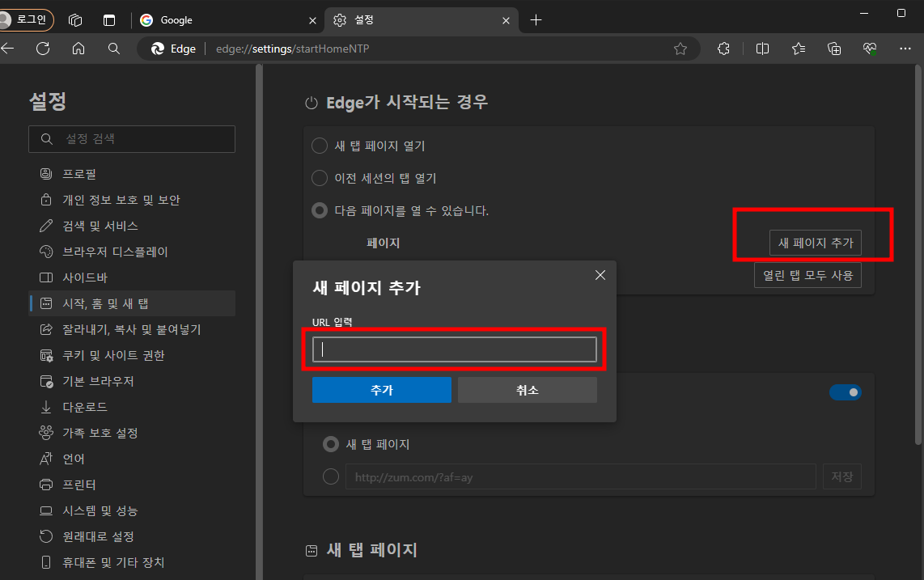Click the profile 로그인 button
The image size is (924, 580).
[26, 20]
